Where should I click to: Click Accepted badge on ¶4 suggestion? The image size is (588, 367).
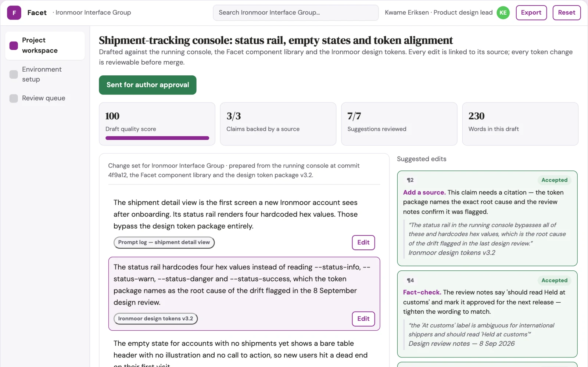pos(554,280)
